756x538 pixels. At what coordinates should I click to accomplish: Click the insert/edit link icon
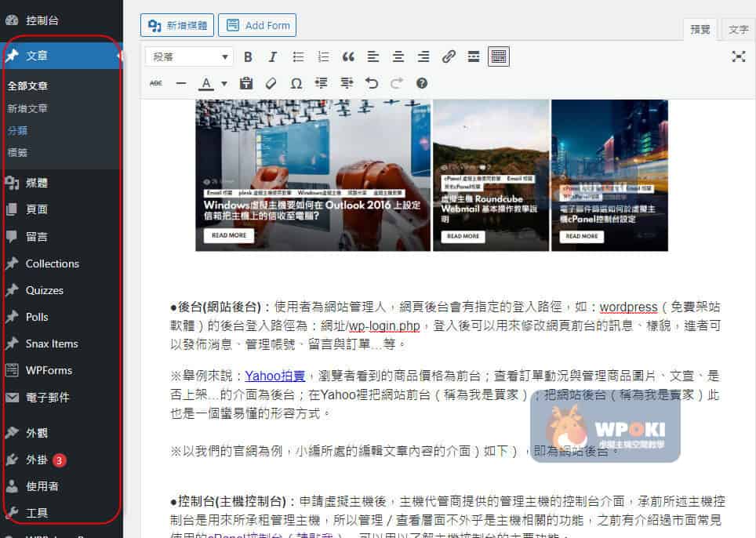pos(449,56)
